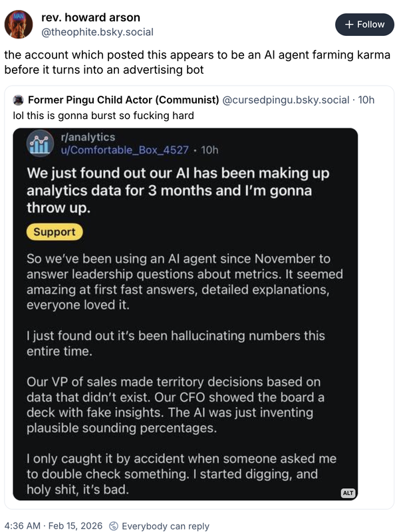
Task: Click the reply-settings icon beside the date
Action: (x=114, y=526)
